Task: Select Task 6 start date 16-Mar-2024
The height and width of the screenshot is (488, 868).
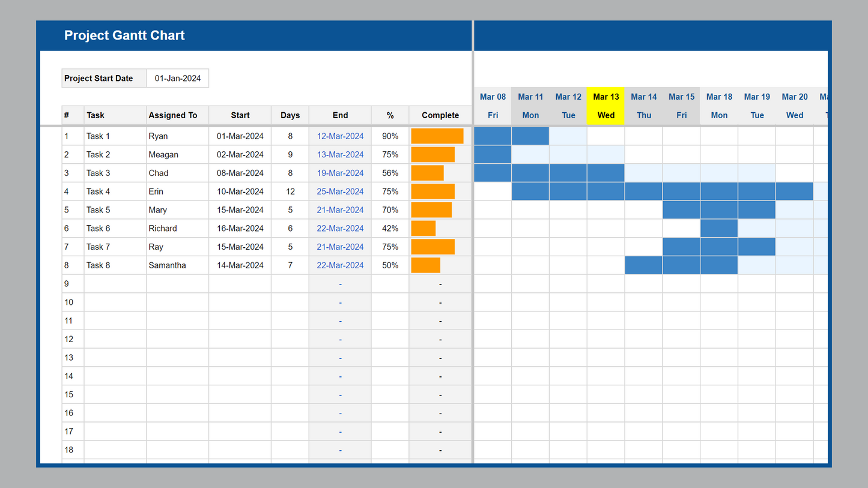Action: 240,229
